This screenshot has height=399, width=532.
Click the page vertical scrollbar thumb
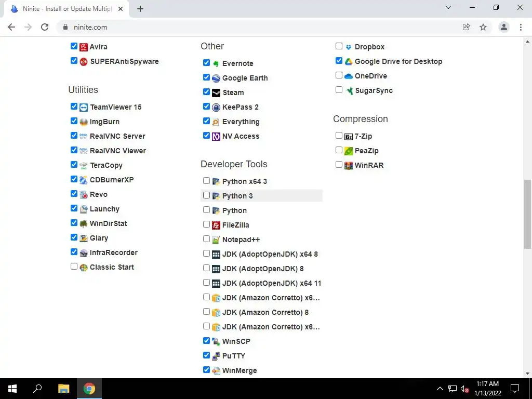527,215
